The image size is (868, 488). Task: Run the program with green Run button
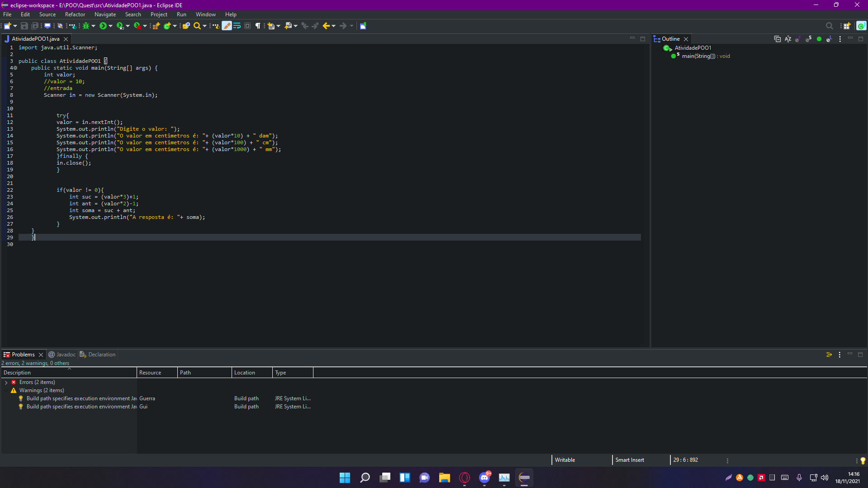[103, 26]
